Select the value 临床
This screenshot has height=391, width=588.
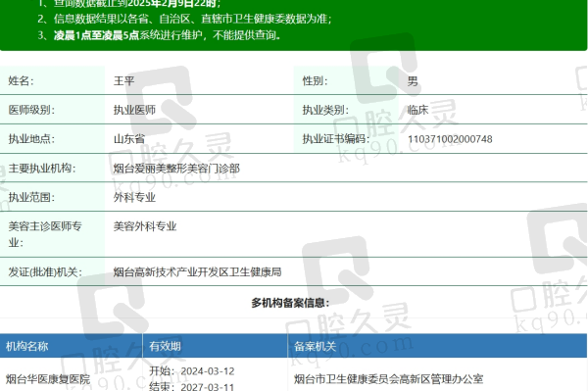(x=417, y=110)
